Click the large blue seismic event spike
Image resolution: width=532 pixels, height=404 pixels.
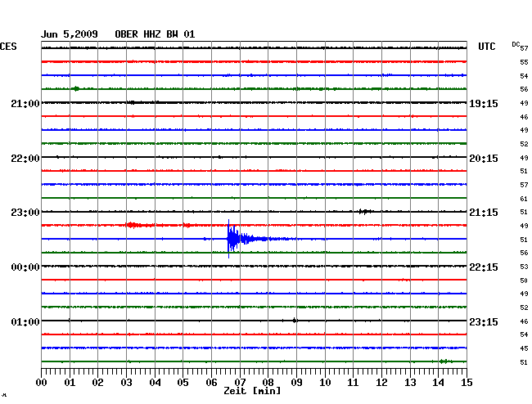[234, 239]
